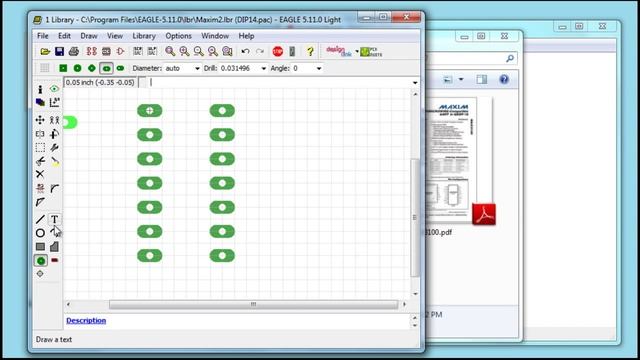This screenshot has width=640, height=360.
Task: Open the Draw menu
Action: click(x=89, y=36)
